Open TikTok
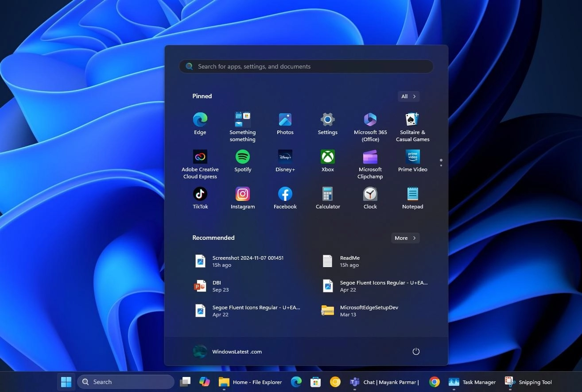The image size is (582, 392). (200, 198)
